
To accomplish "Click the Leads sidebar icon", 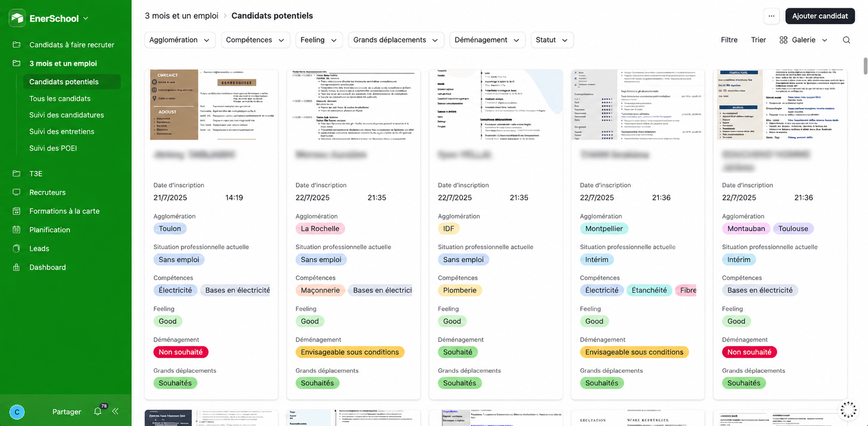I will 16,248.
